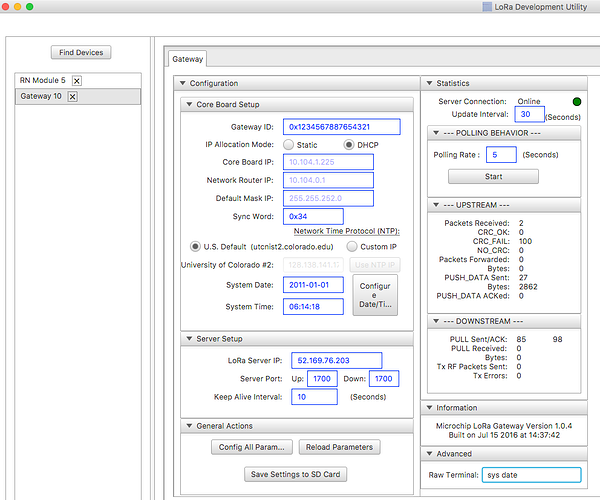Click the PULL ACK count 98
The width and height of the screenshot is (600, 500).
[558, 339]
